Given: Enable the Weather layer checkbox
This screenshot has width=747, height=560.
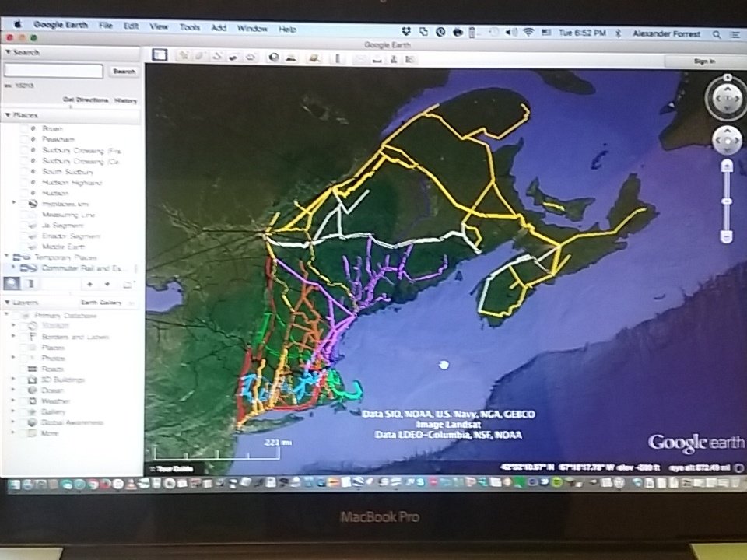Looking at the screenshot, I should tap(23, 401).
